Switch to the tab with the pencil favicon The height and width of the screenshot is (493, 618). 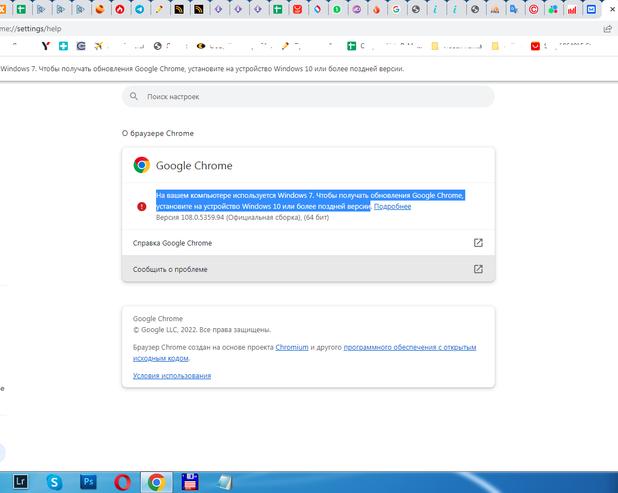(159, 9)
